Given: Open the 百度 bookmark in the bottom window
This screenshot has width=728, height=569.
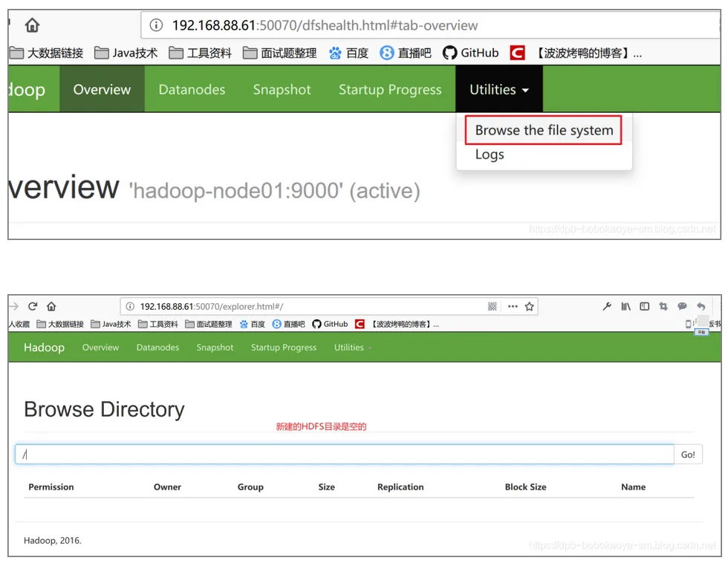Looking at the screenshot, I should click(x=253, y=324).
